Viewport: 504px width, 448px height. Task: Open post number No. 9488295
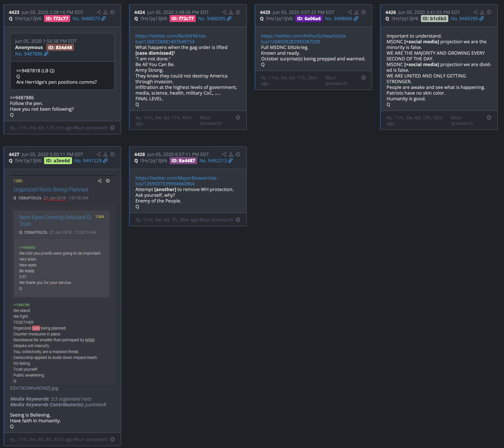(x=212, y=18)
